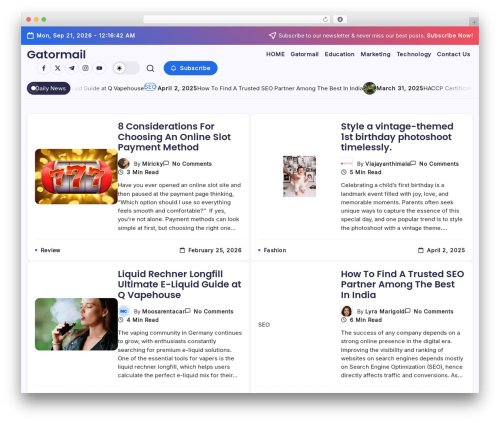Click author Miricky's name
Viewport: 500px width, 423px height.
click(152, 164)
